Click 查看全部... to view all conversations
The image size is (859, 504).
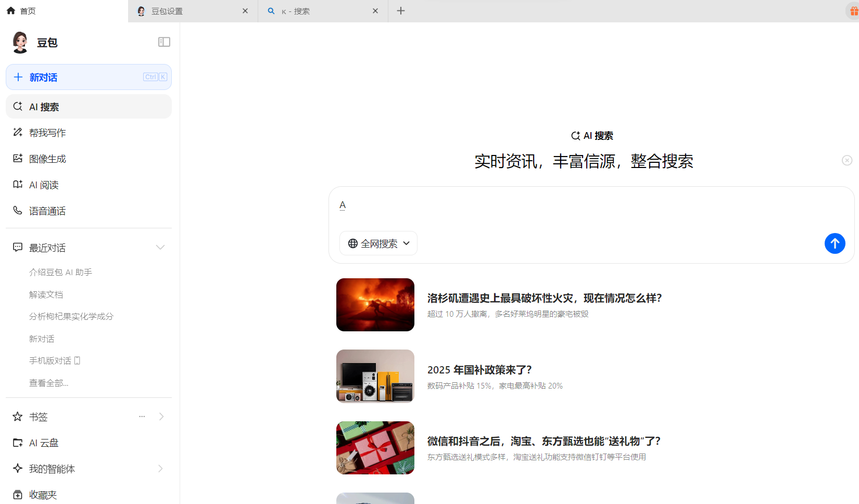coord(48,383)
